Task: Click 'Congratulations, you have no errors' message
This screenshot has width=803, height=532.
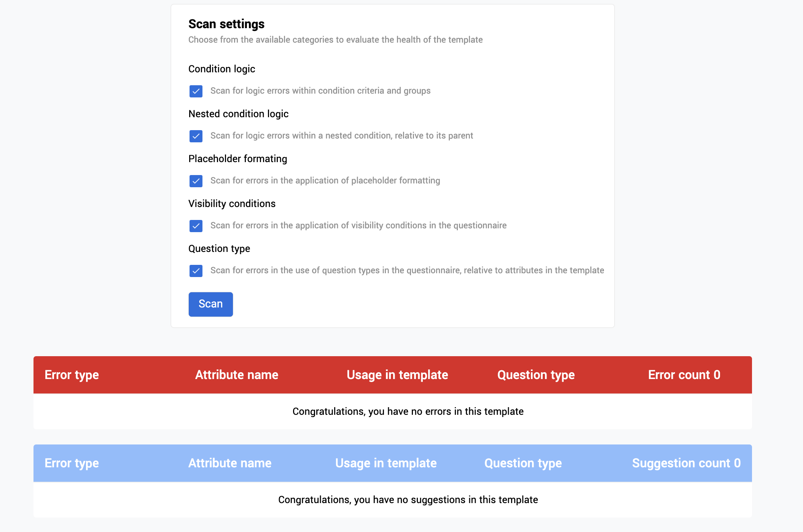Action: pyautogui.click(x=408, y=411)
